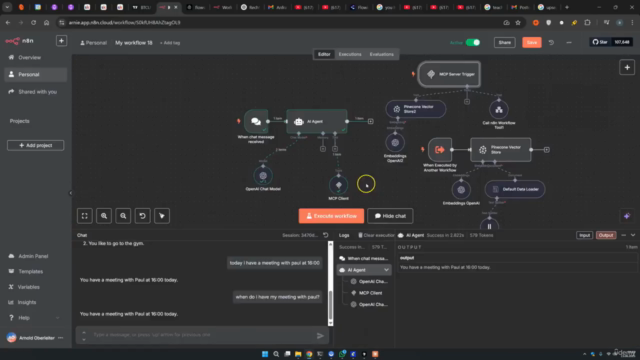Collapse the AI Agent log entry
This screenshot has height=360, width=640.
[x=386, y=270]
